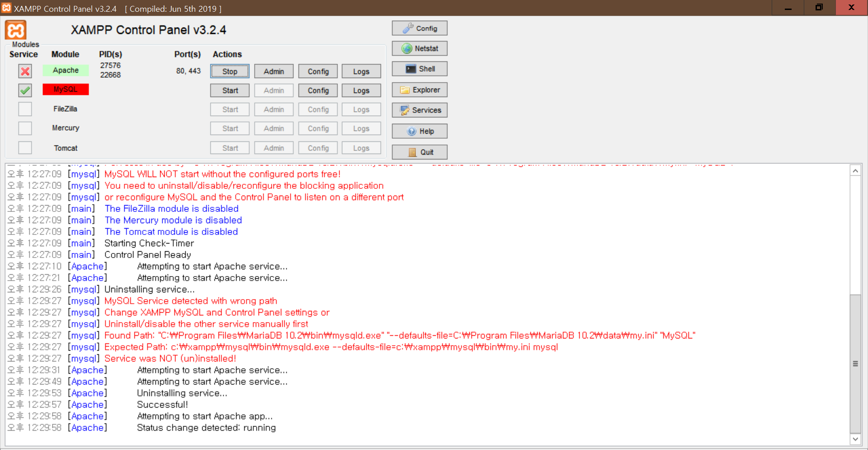This screenshot has height=450, width=868.
Task: Start the Mercury module
Action: 230,128
